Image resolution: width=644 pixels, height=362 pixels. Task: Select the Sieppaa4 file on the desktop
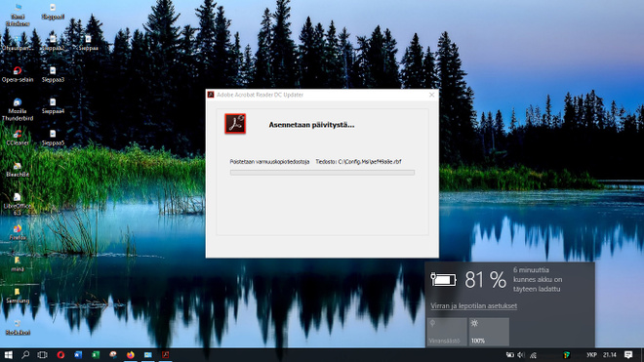(53, 106)
